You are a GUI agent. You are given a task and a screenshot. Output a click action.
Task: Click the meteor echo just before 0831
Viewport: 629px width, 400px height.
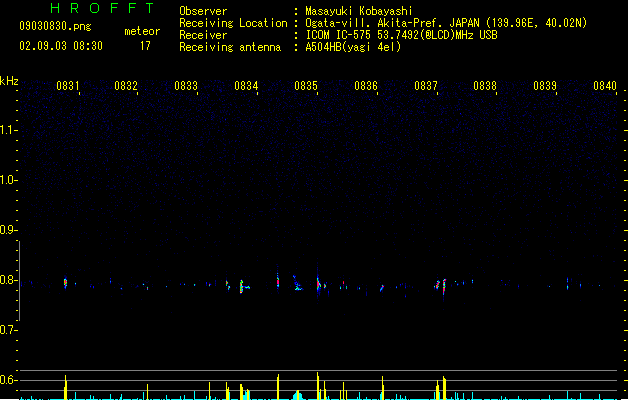(x=65, y=283)
